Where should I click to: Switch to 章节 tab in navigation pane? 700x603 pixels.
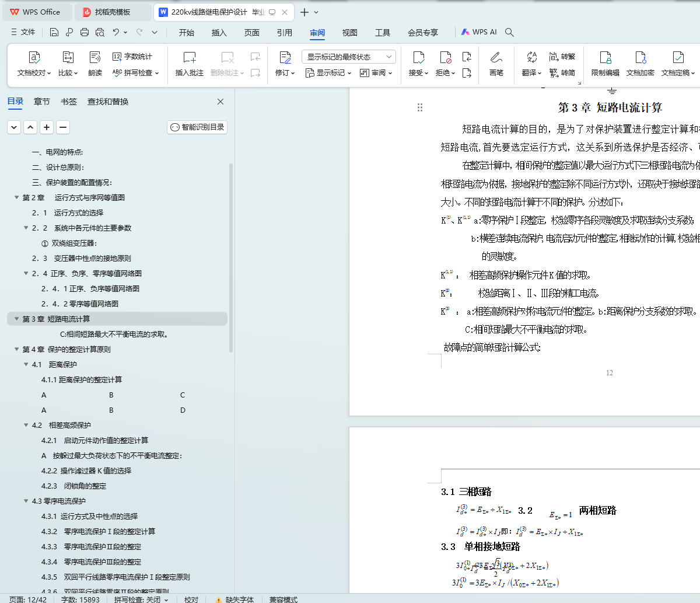coord(42,102)
